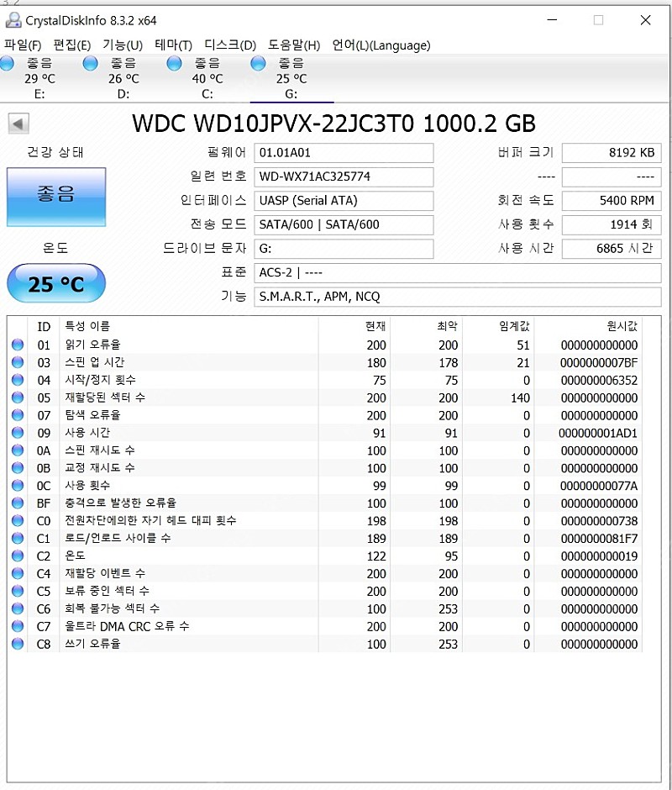This screenshot has width=672, height=790.
Task: Click status icon of row C0 헤드 대피 횟수
Action: click(18, 520)
